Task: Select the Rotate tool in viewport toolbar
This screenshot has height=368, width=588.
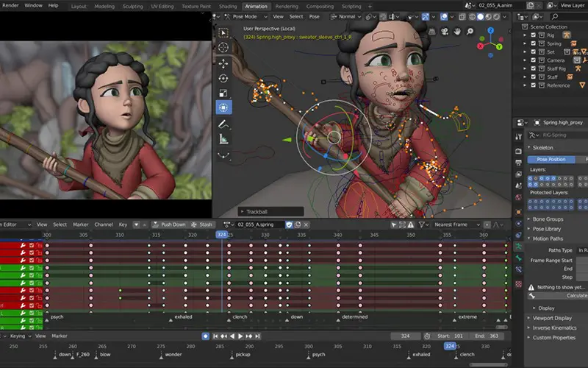Action: tap(223, 78)
